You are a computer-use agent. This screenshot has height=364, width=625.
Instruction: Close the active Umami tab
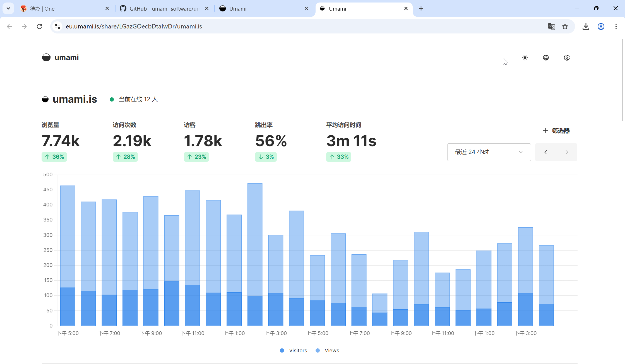click(406, 8)
